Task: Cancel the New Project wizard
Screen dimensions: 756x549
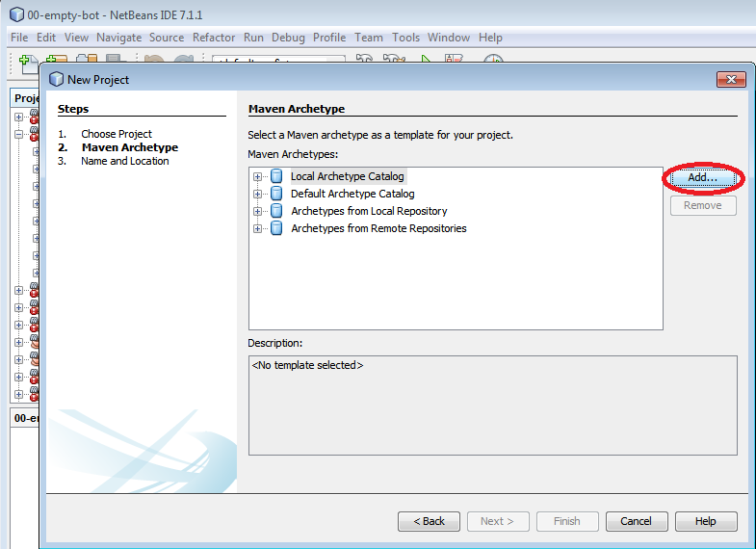Action: click(637, 521)
